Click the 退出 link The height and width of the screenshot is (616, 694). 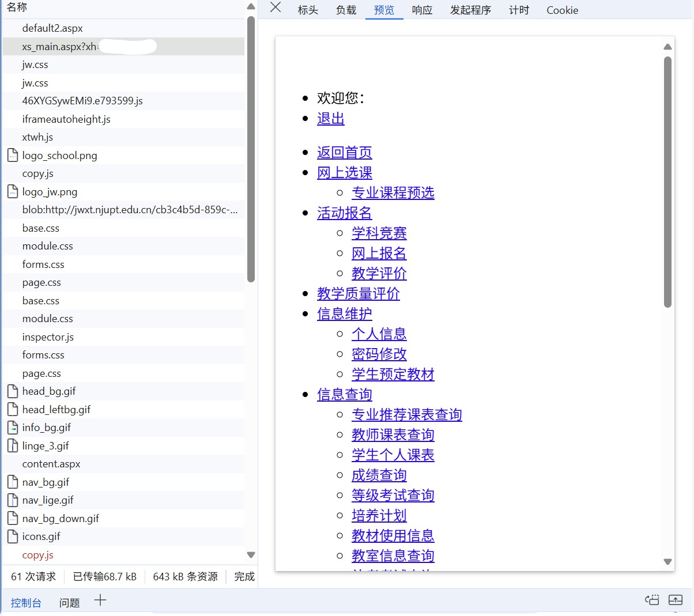coord(331,119)
